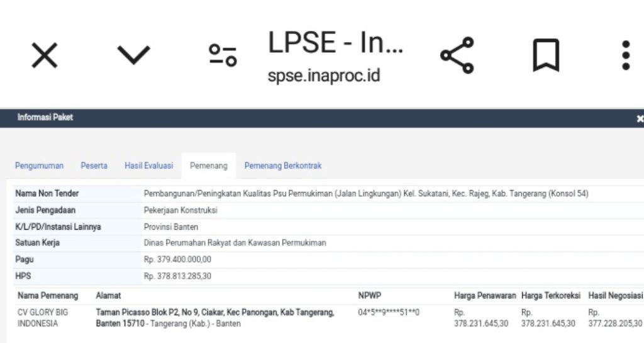
Task: Tap the share icon
Action: (457, 55)
